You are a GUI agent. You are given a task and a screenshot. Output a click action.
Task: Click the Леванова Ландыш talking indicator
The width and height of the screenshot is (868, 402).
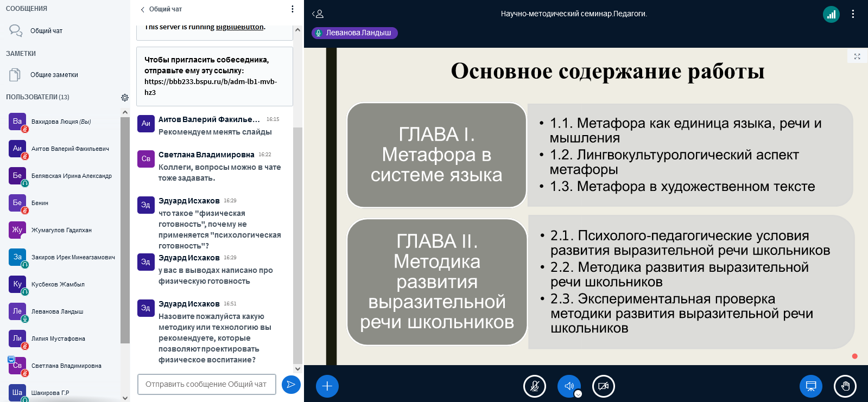(x=354, y=33)
